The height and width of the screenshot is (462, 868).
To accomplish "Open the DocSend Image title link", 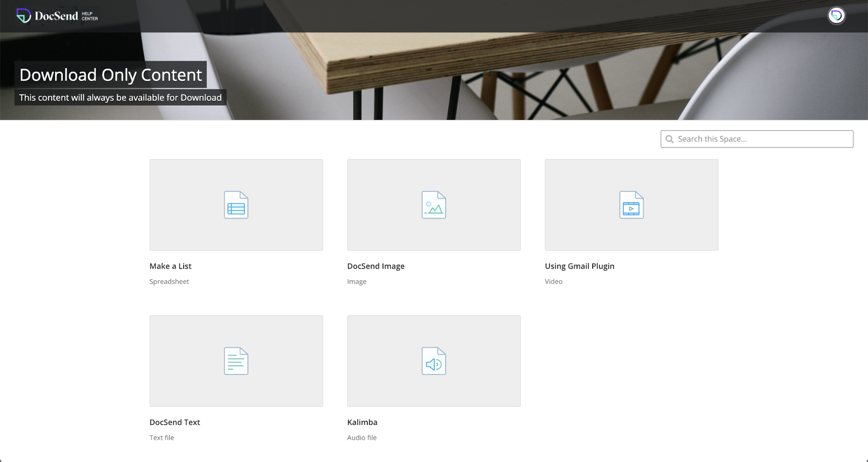I will [376, 266].
